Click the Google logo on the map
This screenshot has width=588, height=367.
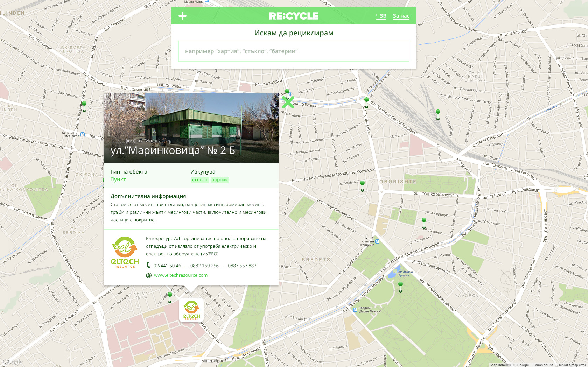click(x=13, y=362)
